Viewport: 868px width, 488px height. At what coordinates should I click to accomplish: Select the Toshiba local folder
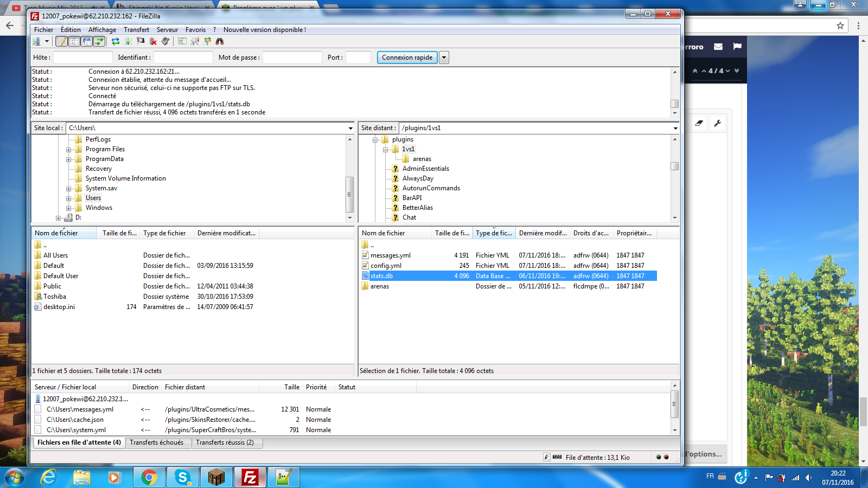click(54, 297)
